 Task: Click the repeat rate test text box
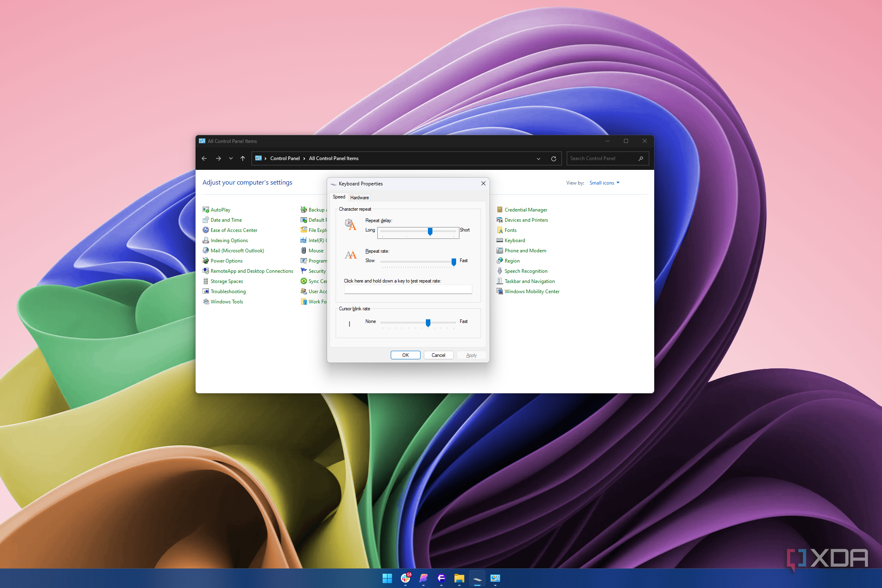pyautogui.click(x=408, y=290)
